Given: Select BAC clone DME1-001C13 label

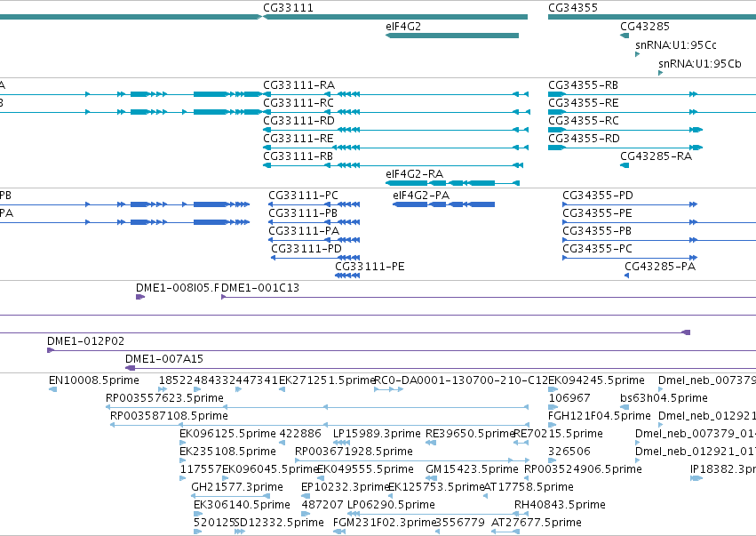Looking at the screenshot, I should (x=260, y=288).
